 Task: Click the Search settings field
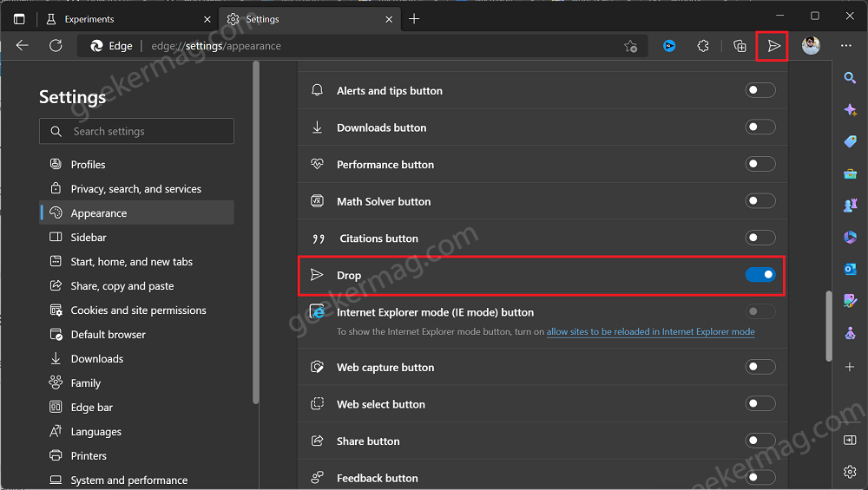(x=137, y=131)
